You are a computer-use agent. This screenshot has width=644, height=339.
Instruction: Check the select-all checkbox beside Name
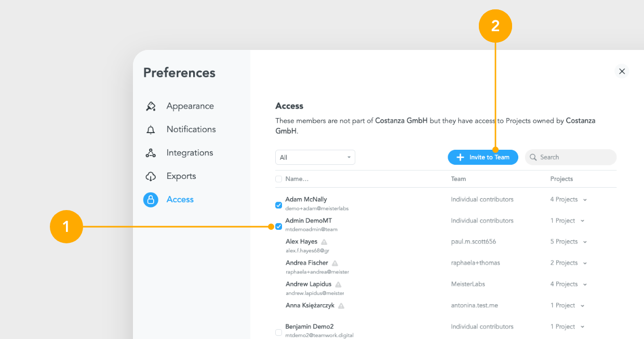point(278,178)
